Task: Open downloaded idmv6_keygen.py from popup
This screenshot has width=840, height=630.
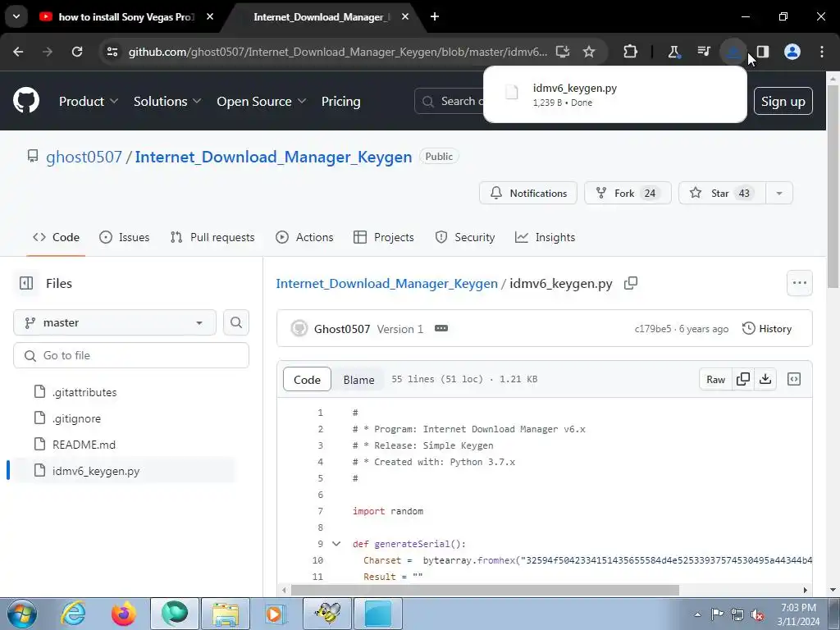Action: (614, 94)
